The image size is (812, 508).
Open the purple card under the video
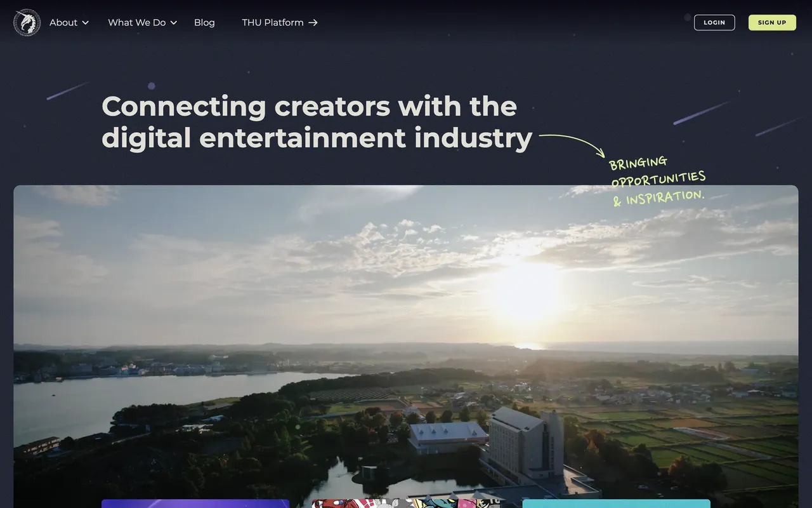coord(195,504)
